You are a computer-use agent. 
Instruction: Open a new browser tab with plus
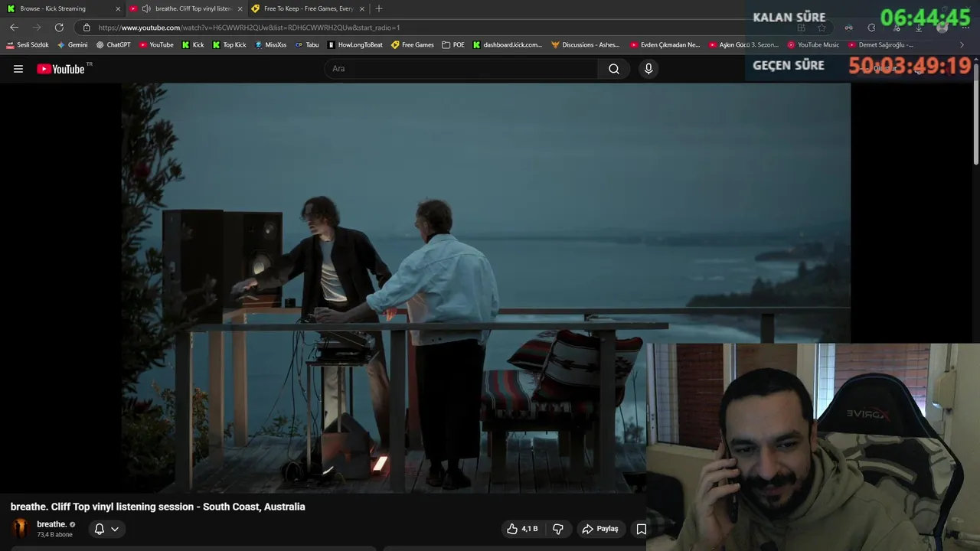[x=379, y=8]
